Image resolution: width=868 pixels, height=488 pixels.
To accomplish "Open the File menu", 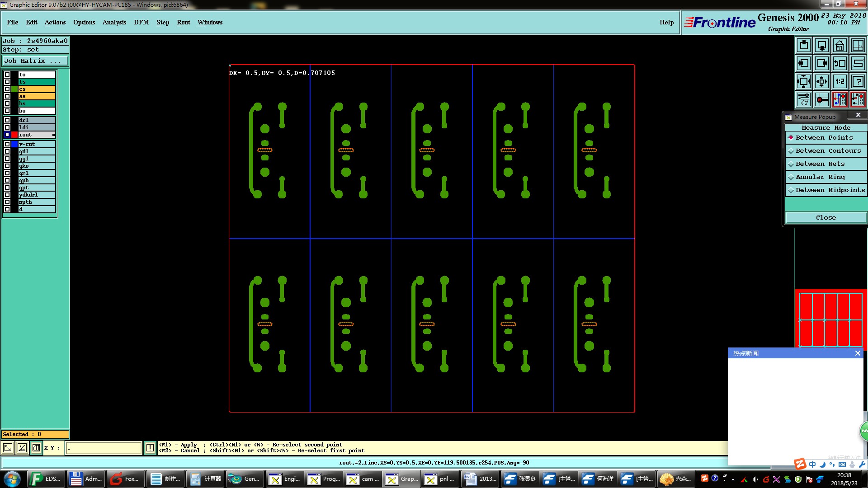I will click(x=13, y=22).
